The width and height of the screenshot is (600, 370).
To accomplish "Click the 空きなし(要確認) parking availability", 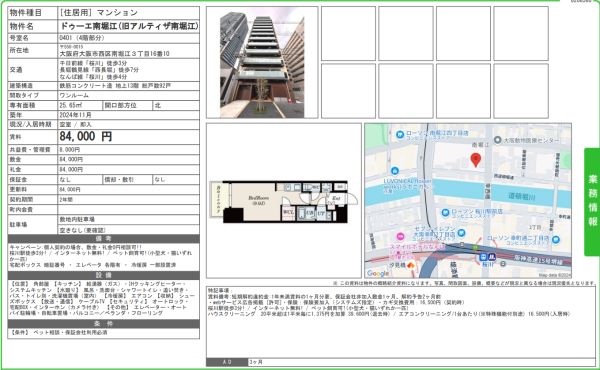I will pos(82,230).
